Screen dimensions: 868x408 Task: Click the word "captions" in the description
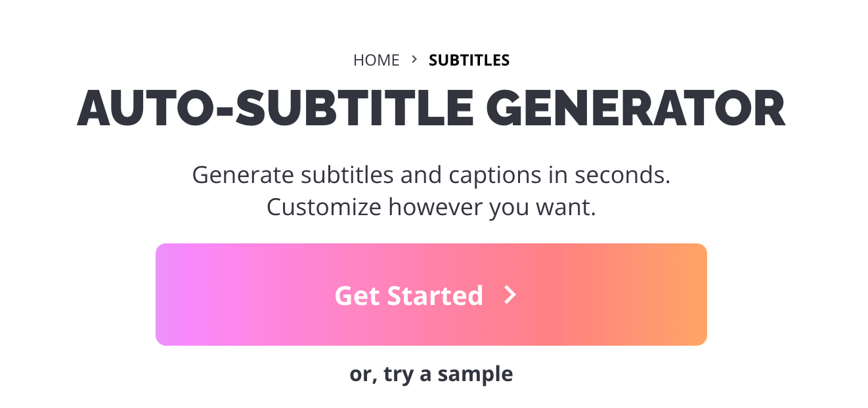(x=490, y=176)
